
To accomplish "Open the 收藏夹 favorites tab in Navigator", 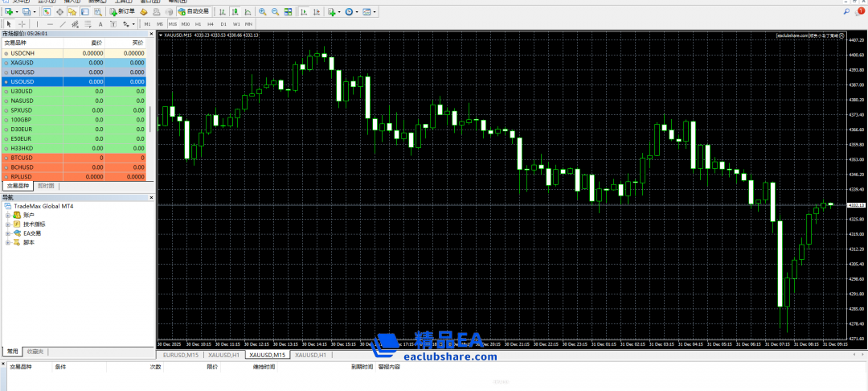I will pos(35,352).
